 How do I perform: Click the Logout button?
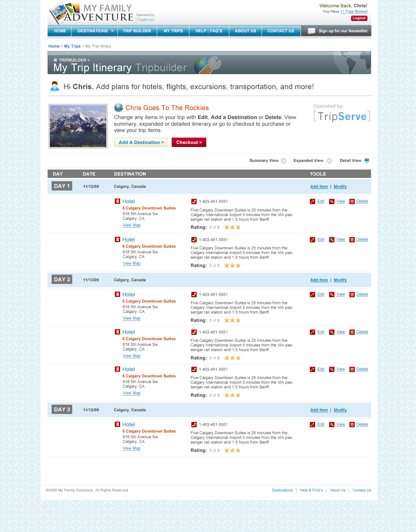pos(359,18)
